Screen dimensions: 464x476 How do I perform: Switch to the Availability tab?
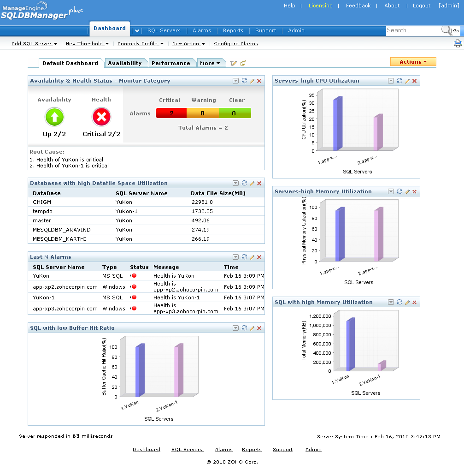point(126,63)
